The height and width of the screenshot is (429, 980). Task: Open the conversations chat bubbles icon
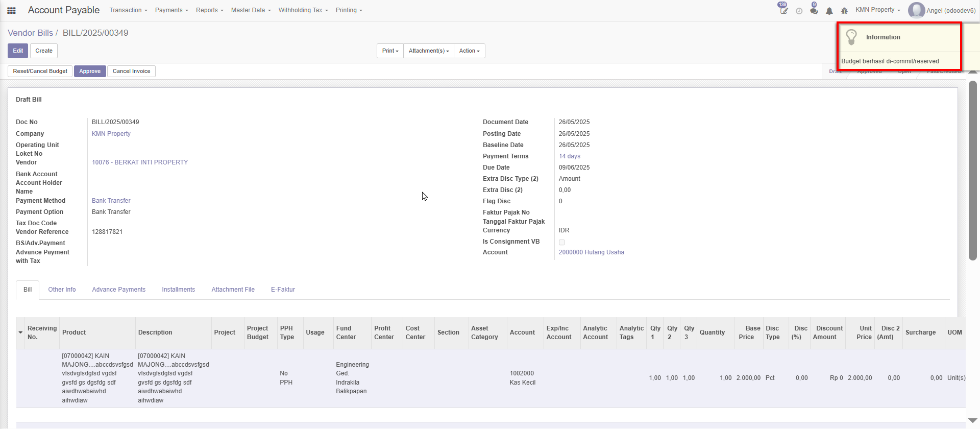pyautogui.click(x=814, y=11)
